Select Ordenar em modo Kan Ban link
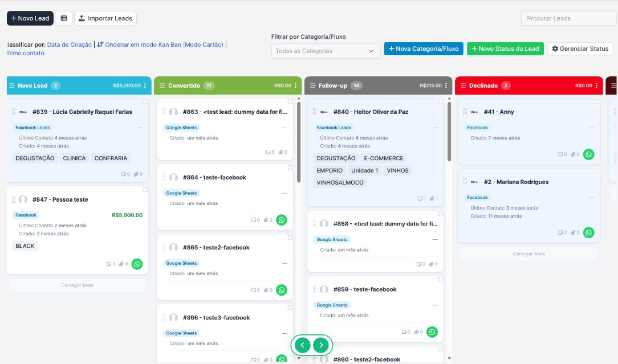Image resolution: width=618 pixels, height=364 pixels. click(x=160, y=44)
